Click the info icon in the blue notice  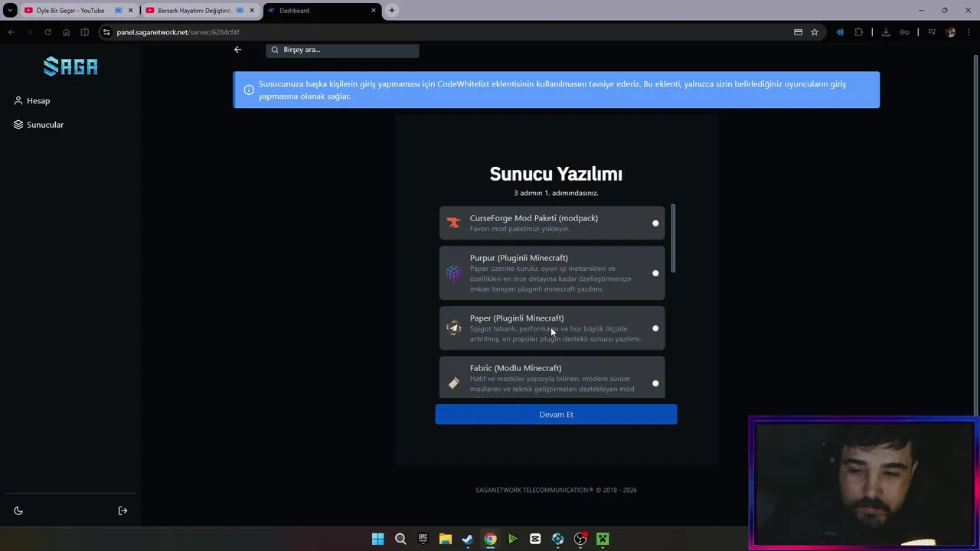click(x=249, y=90)
